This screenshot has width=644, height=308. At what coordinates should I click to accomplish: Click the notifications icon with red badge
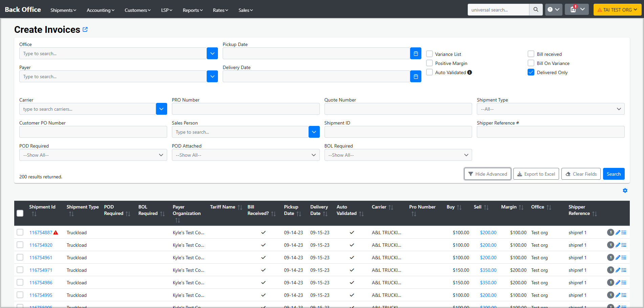click(573, 9)
